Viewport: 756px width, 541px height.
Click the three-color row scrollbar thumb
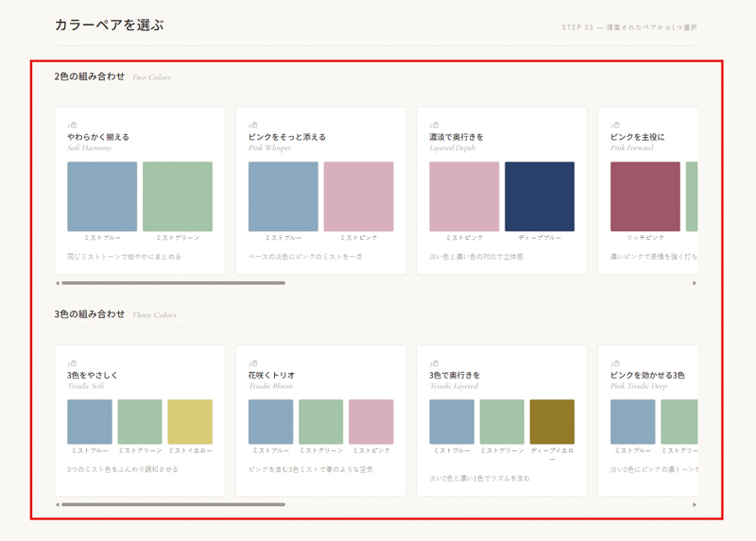point(173,504)
